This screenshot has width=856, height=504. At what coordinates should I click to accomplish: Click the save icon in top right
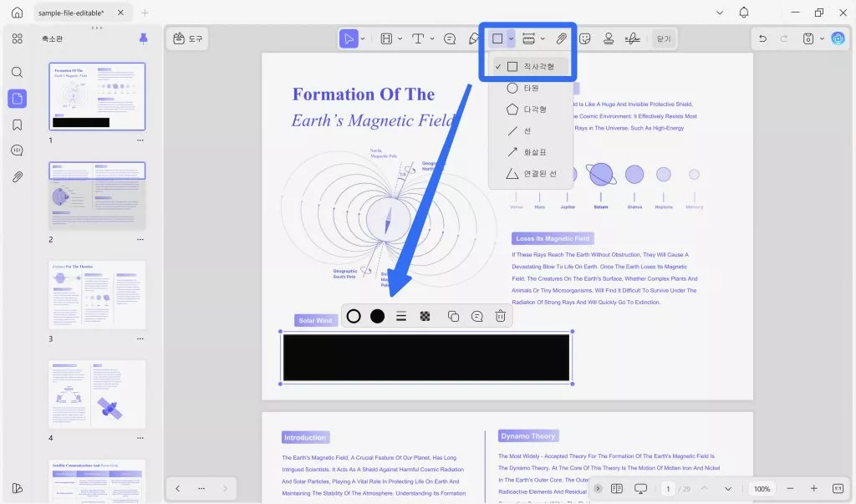pos(808,38)
